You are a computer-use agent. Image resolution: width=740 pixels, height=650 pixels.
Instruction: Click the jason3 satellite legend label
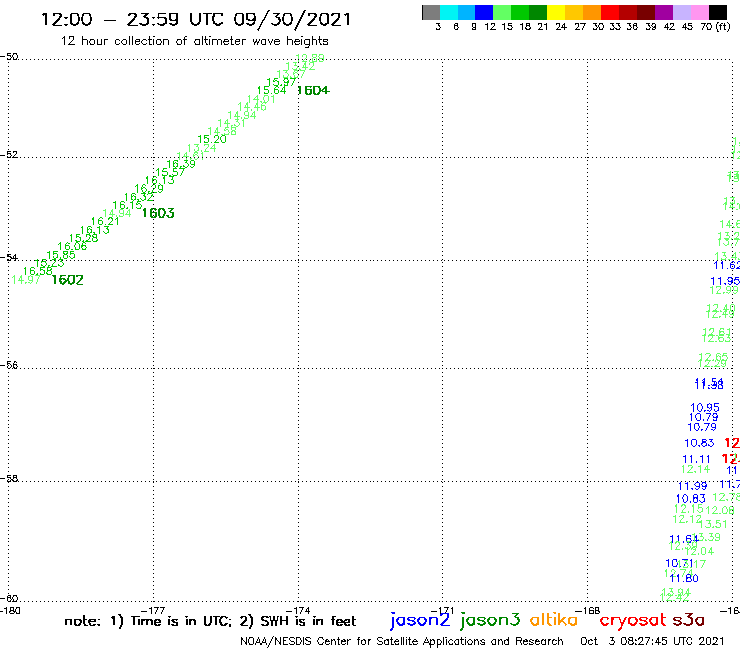tap(490, 620)
